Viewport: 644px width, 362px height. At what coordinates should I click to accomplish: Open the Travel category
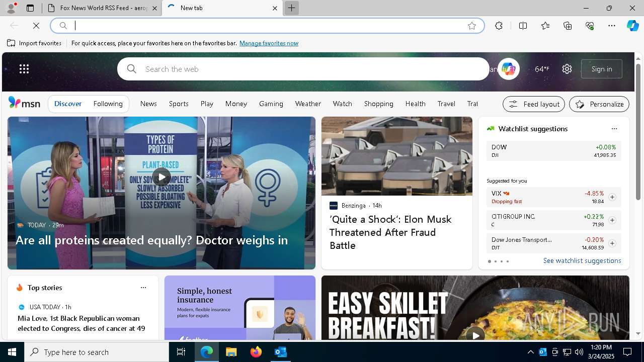(446, 104)
